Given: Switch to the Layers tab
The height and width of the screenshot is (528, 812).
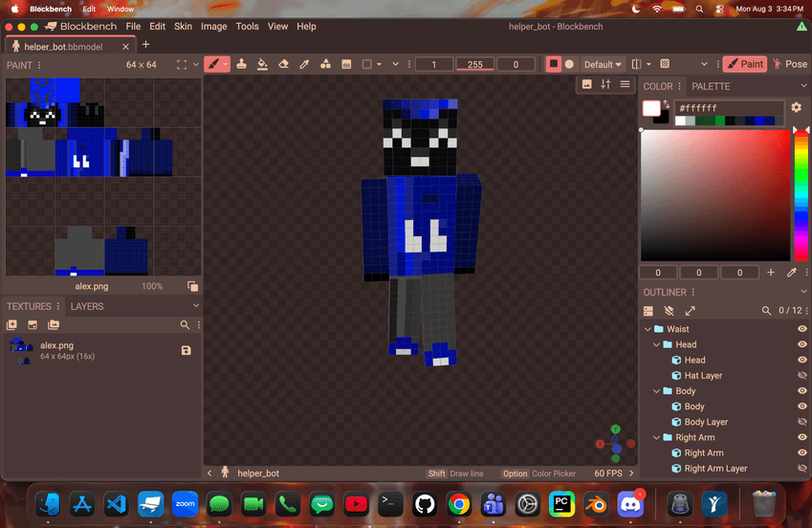Looking at the screenshot, I should click(x=87, y=306).
